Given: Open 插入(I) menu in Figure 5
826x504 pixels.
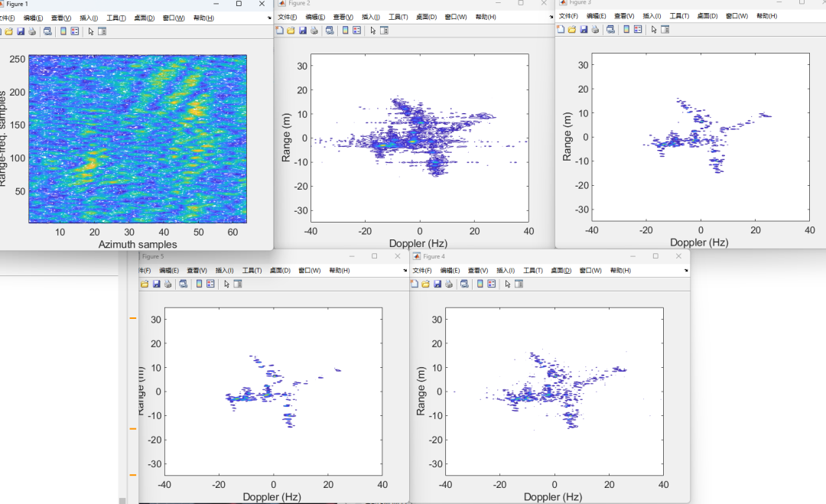Looking at the screenshot, I should tap(224, 270).
